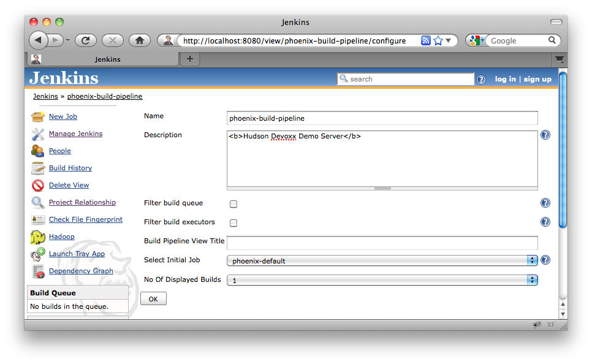Open the Project Relationship link
Viewport: 592px width, 364px height.
coord(82,202)
